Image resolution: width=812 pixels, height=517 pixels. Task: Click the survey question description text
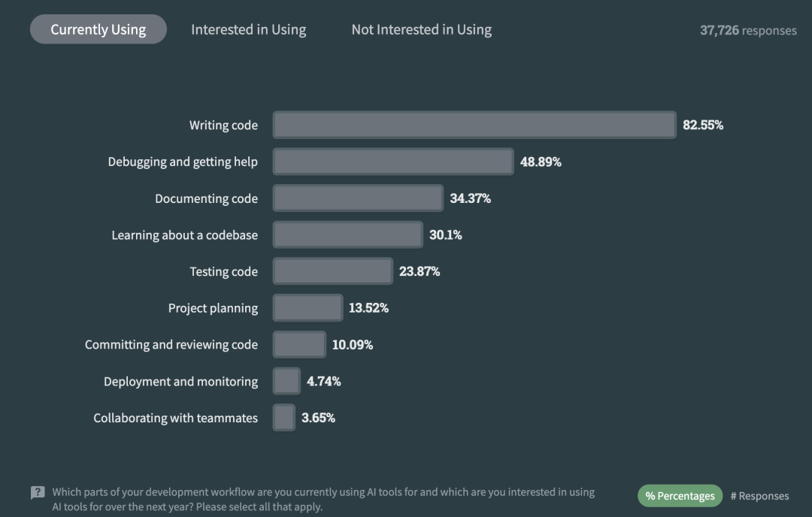click(x=323, y=499)
